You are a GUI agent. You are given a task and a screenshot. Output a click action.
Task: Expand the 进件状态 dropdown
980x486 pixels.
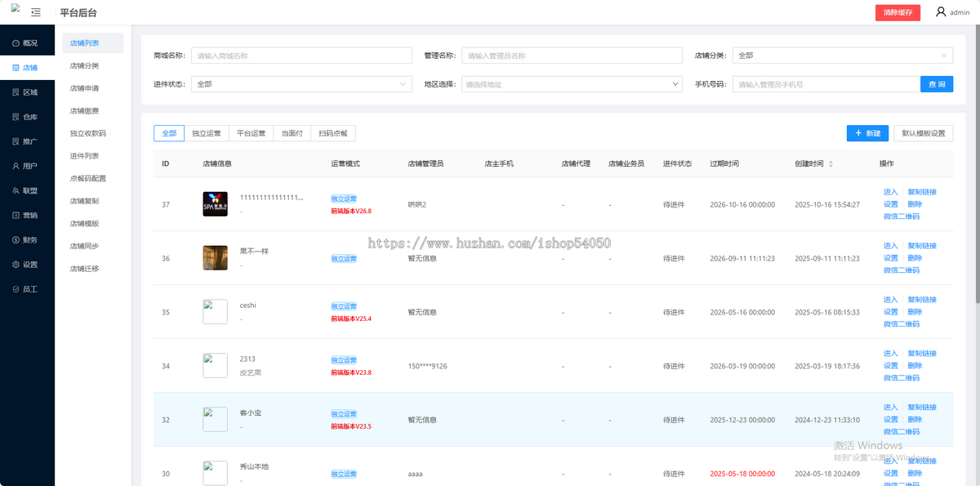click(301, 83)
